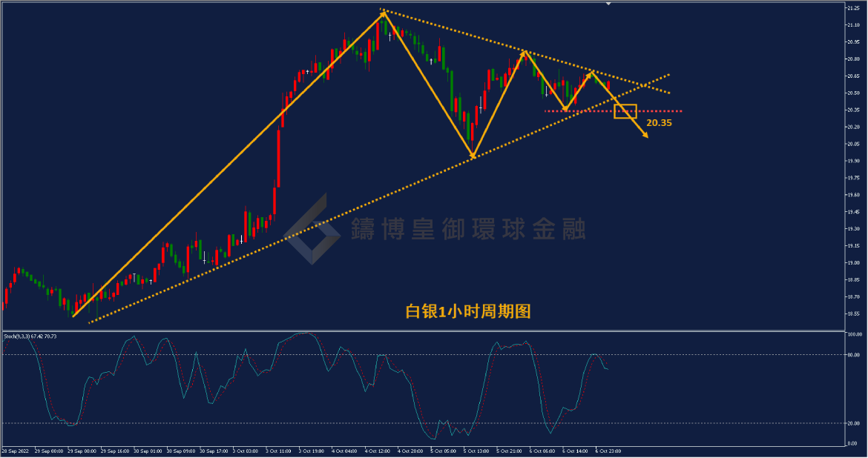Click the 21.25 price on the scale

(x=852, y=7)
